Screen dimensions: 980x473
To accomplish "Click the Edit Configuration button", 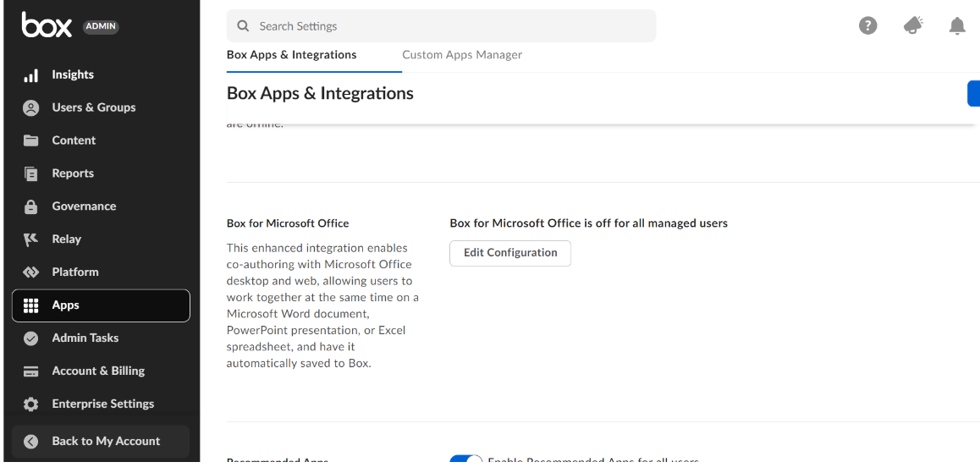I will [510, 253].
